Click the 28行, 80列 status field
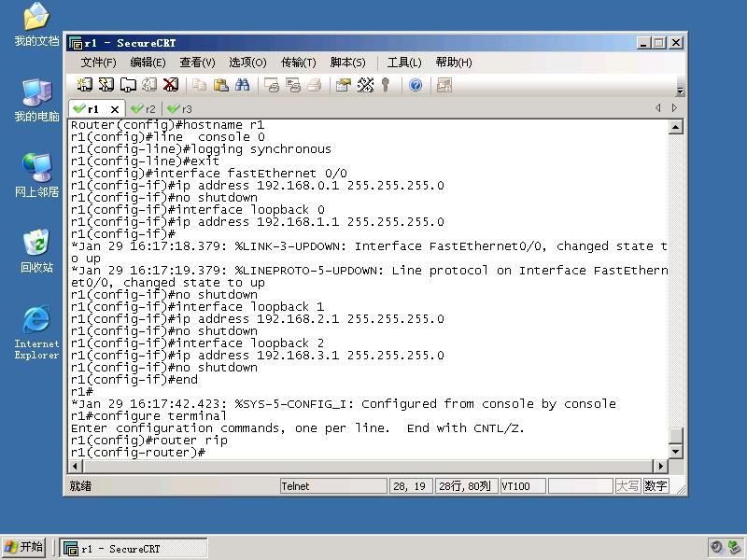 [x=466, y=486]
